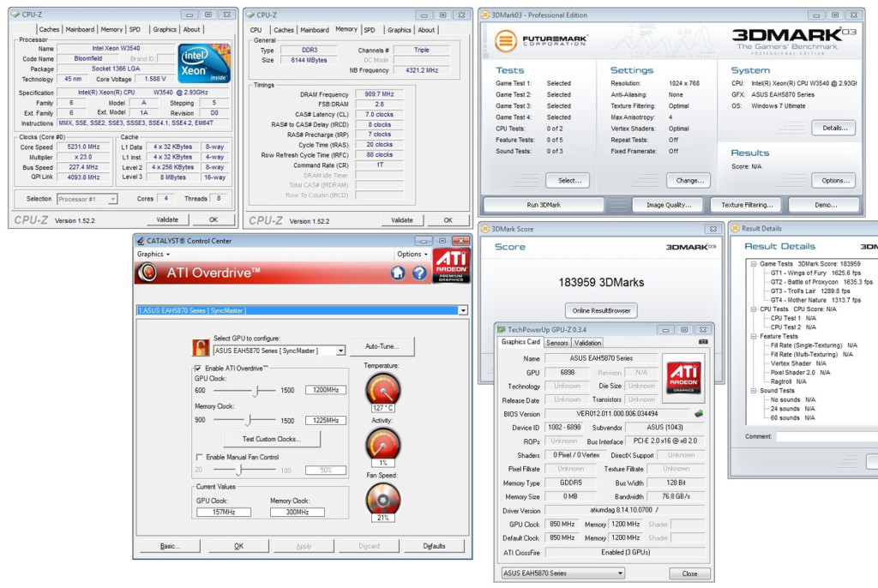This screenshot has width=878, height=588.
Task: Collapse the Game Tests tree node
Action: tap(754, 264)
